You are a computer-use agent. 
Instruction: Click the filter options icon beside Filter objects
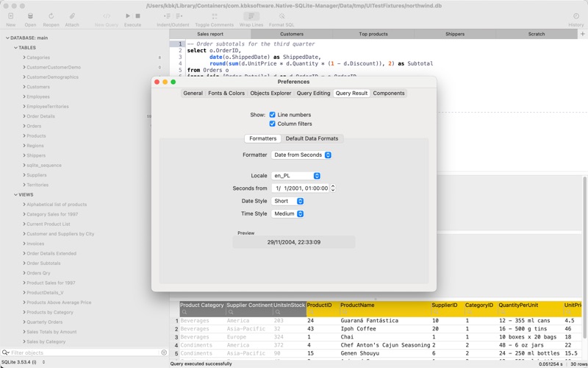(164, 353)
